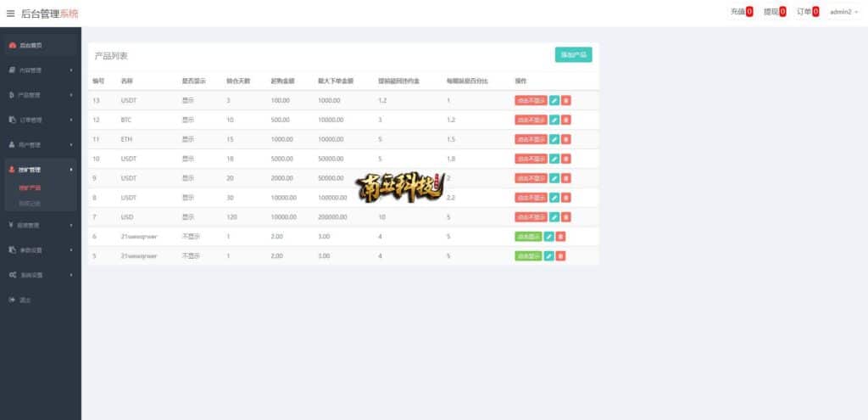This screenshot has height=420, width=868.
Task: Click the 5000.00 amount cell
Action: pyautogui.click(x=281, y=159)
